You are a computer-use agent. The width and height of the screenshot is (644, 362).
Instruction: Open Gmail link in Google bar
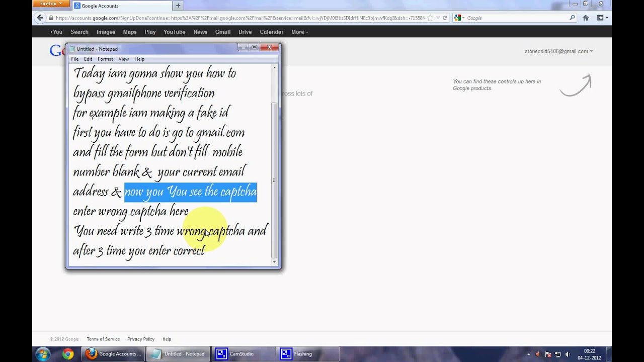pos(223,32)
